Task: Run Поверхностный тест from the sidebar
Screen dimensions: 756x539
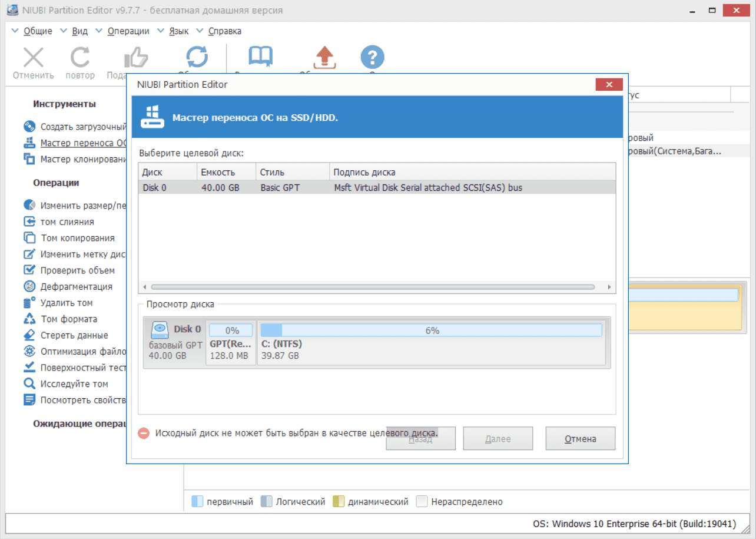Action: 83,368
